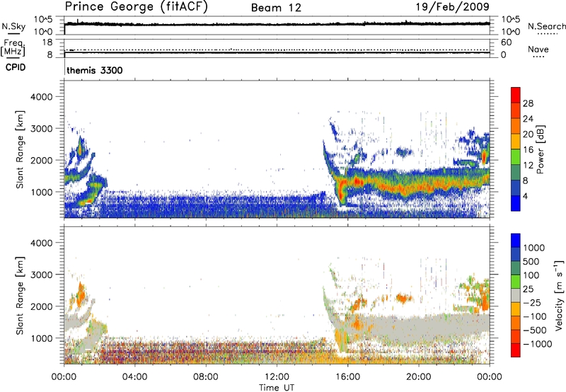
Task: Click the 'N.Search' legend label
Action: pyautogui.click(x=546, y=26)
